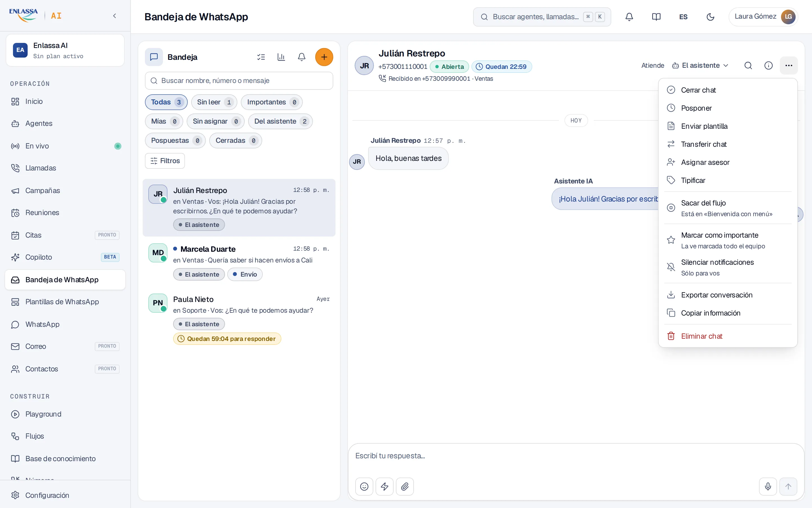The width and height of the screenshot is (812, 508).
Task: Navigate to Flujos in sidebar
Action: pyautogui.click(x=65, y=436)
